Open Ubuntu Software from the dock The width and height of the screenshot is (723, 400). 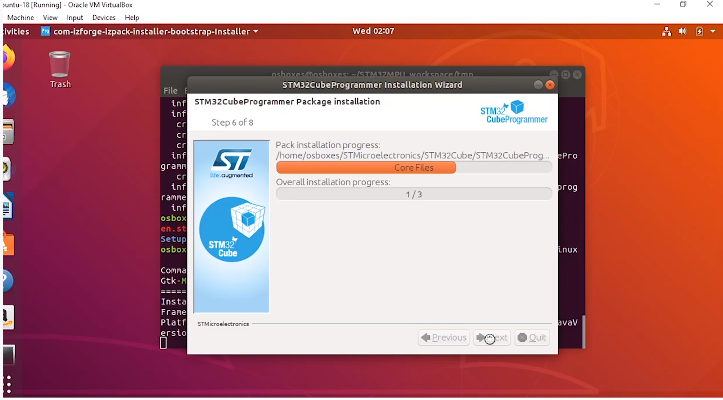click(x=8, y=243)
